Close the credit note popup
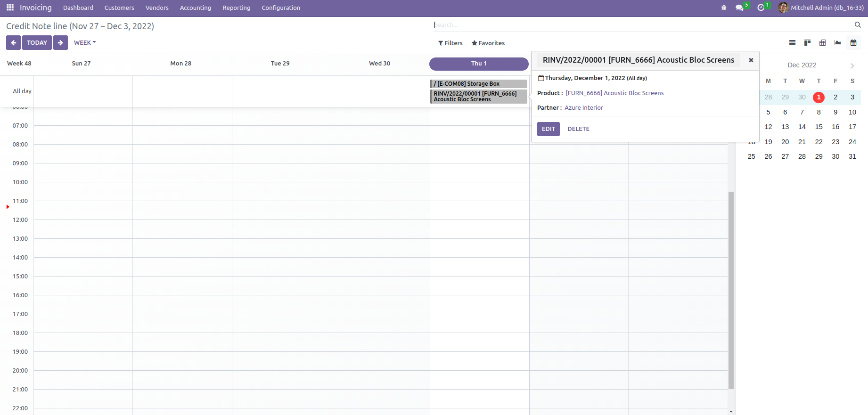Viewport: 868px width, 415px height. (751, 60)
